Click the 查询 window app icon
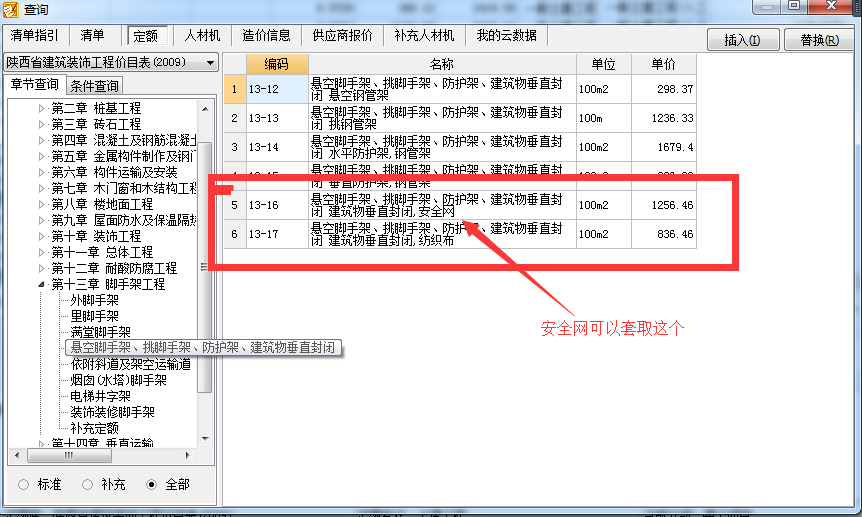862x517 pixels. tap(10, 9)
